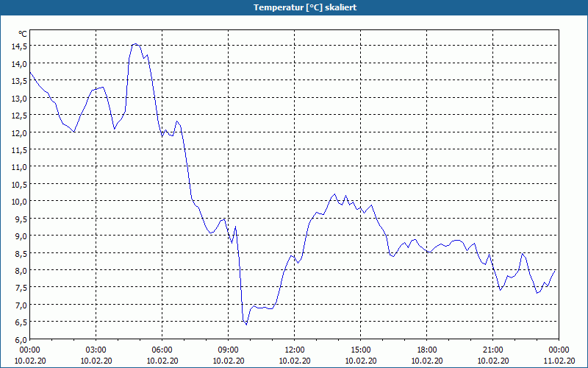This screenshot has width=588, height=368.
Task: Select the 10,0 y-axis label
Action: (20, 202)
